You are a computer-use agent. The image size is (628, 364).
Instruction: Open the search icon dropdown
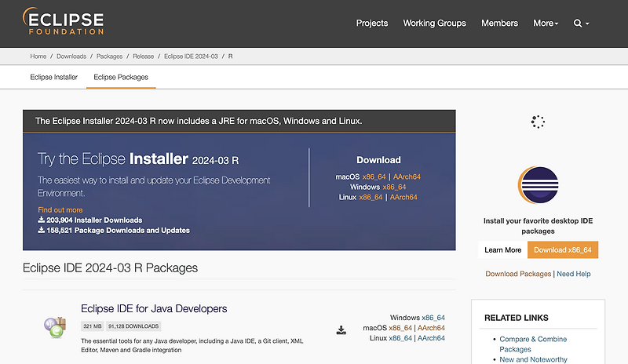(x=581, y=24)
